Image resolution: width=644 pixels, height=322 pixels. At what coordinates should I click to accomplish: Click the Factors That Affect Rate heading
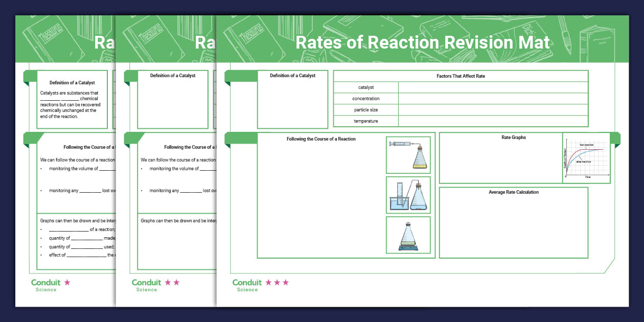click(x=461, y=76)
